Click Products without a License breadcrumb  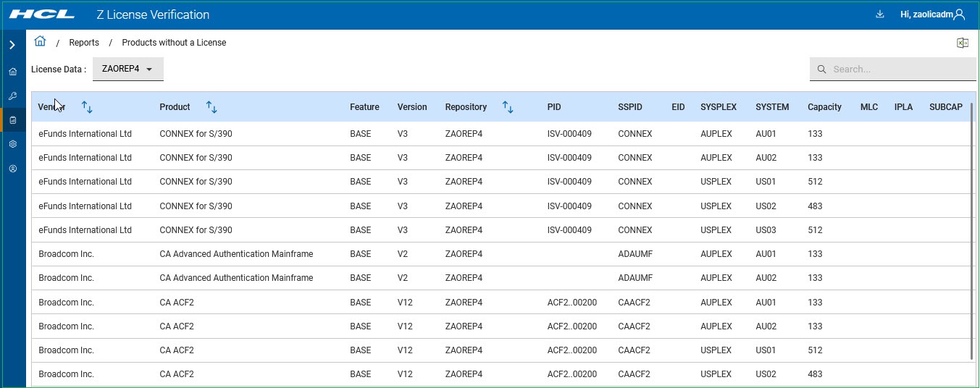pos(174,43)
